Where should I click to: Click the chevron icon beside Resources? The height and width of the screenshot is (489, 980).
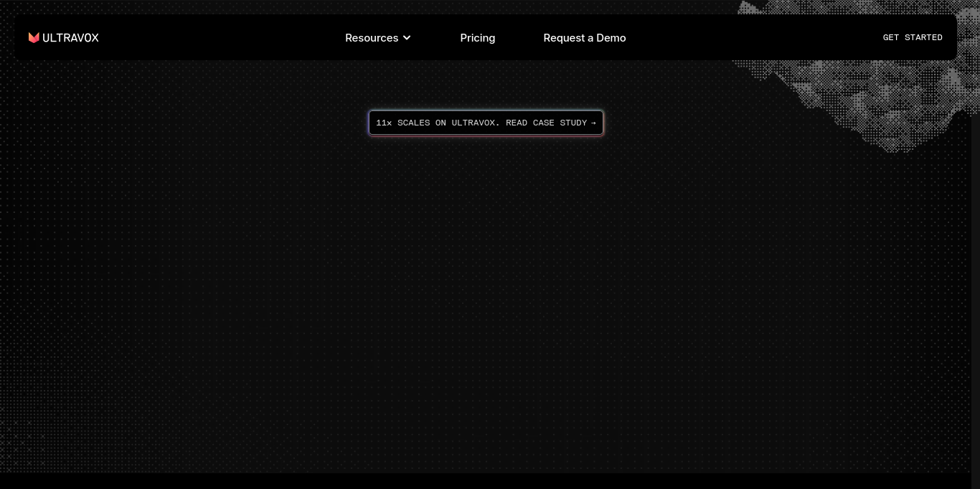407,38
